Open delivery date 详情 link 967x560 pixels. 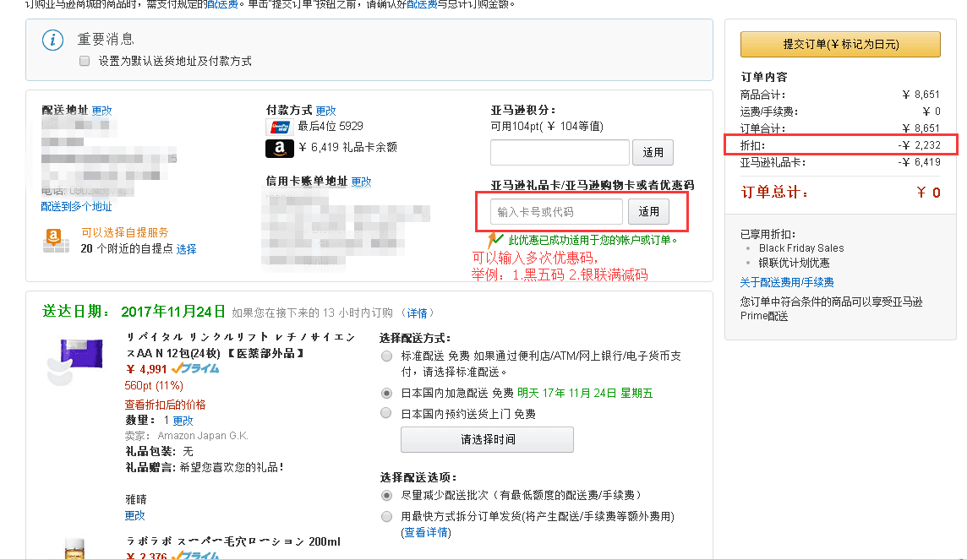coord(417,313)
